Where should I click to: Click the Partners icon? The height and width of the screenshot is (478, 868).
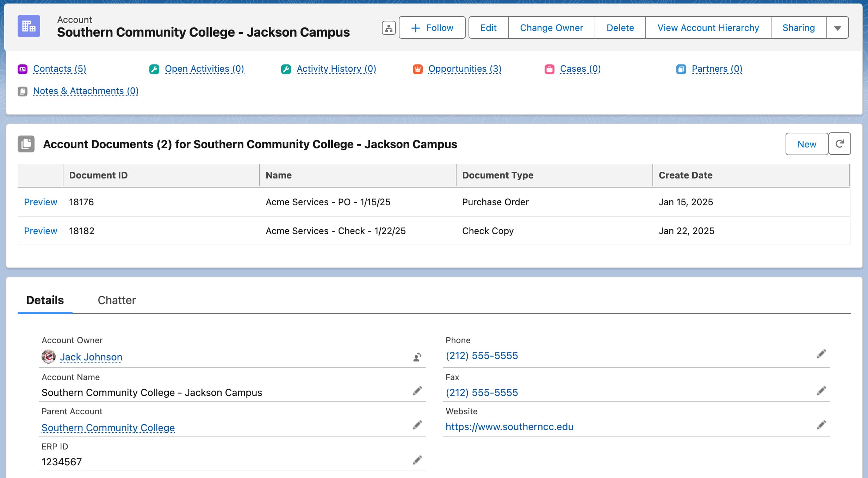pos(681,69)
